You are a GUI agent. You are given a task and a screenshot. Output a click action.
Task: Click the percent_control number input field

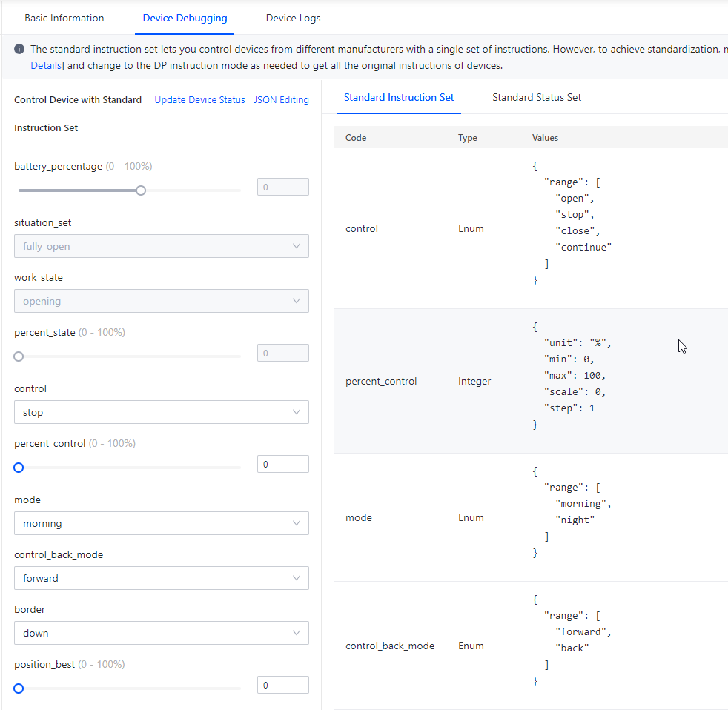coord(282,464)
